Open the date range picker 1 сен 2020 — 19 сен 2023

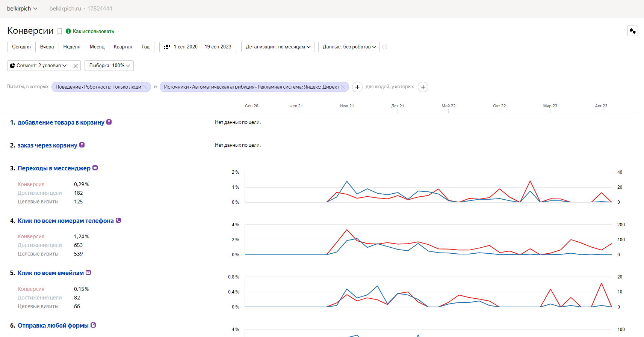[198, 47]
